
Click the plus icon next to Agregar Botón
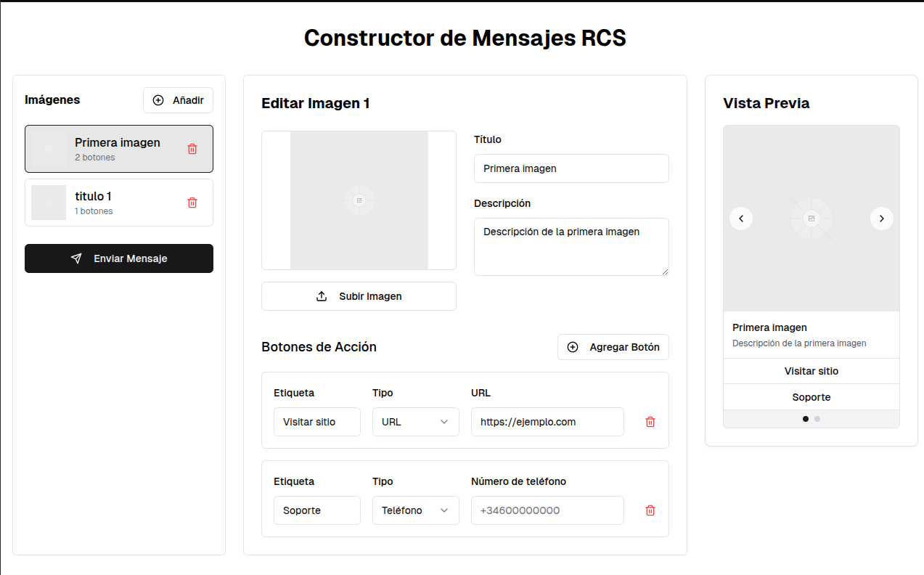coord(573,347)
